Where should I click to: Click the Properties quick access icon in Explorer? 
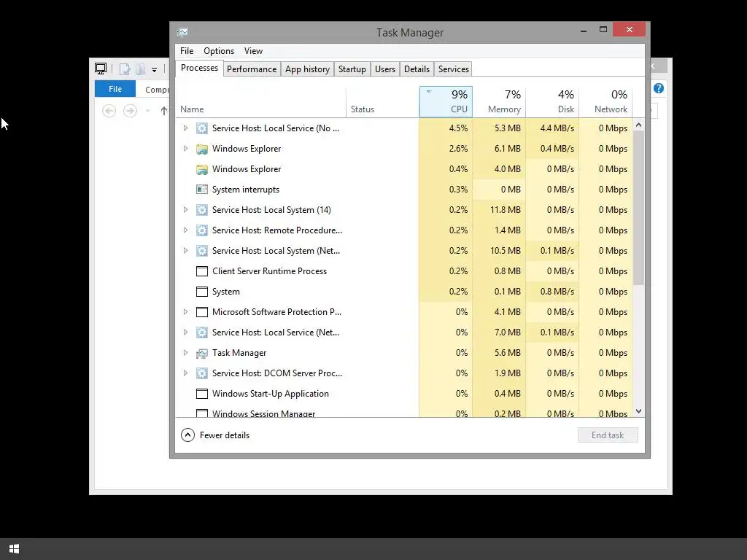point(124,69)
